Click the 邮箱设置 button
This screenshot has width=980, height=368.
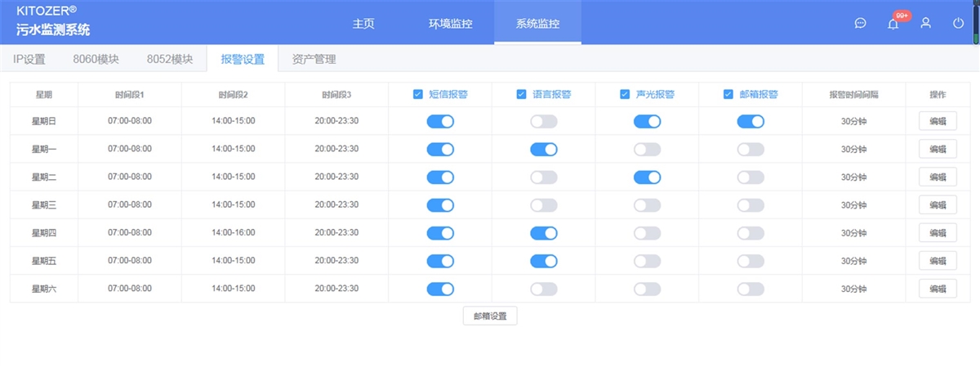[490, 316]
